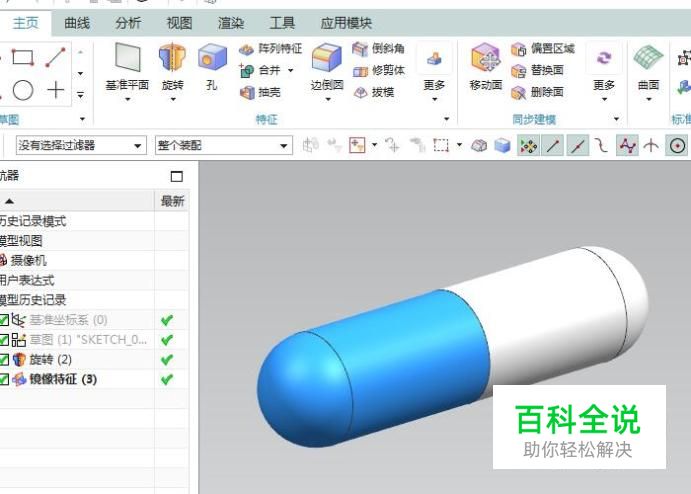This screenshot has height=494, width=691.
Task: Click the blue solid body display icon
Action: click(x=502, y=145)
